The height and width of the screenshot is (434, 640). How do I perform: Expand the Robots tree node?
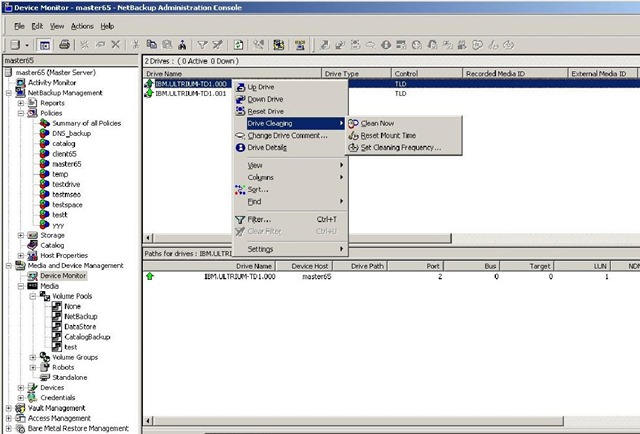pos(33,367)
